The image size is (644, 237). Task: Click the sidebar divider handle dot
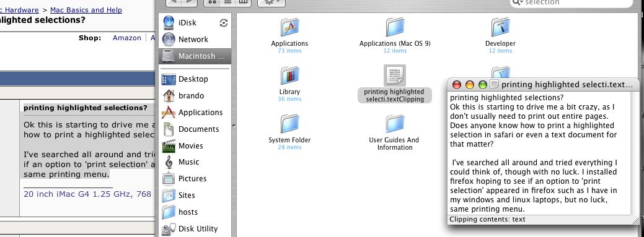pyautogui.click(x=234, y=126)
